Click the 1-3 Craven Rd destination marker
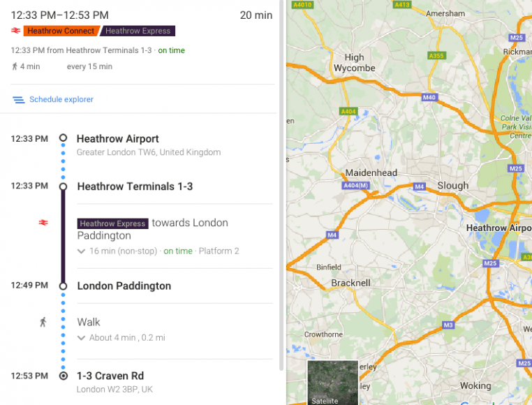This screenshot has height=405, width=532. click(x=63, y=376)
